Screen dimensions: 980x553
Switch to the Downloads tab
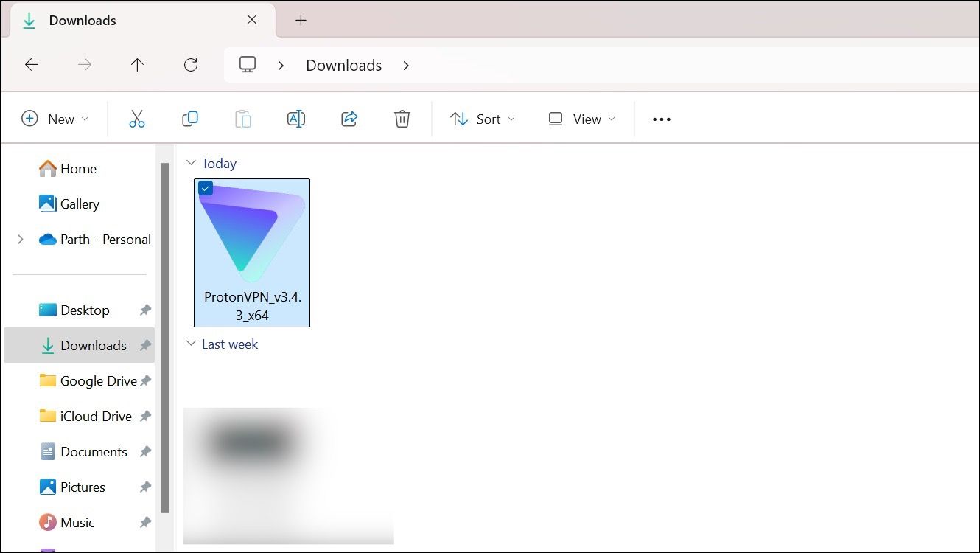pos(82,21)
